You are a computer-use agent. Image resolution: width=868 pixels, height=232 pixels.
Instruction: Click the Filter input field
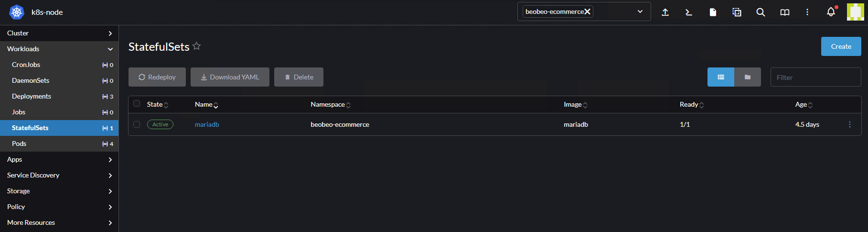(815, 77)
